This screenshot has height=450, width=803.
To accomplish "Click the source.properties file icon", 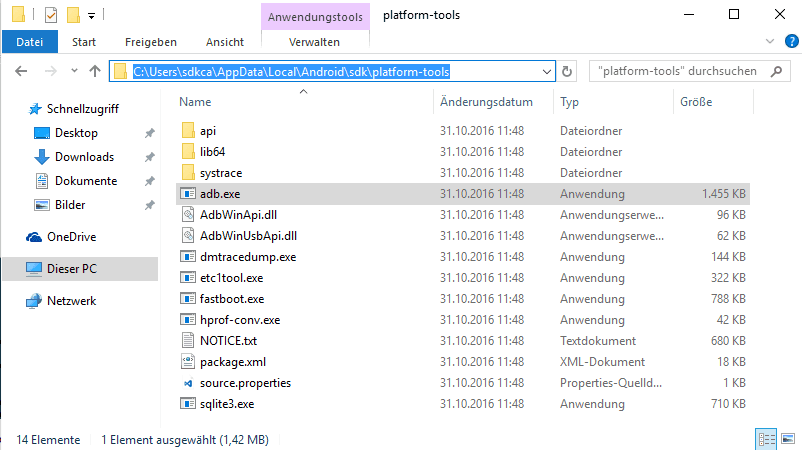I will (188, 383).
